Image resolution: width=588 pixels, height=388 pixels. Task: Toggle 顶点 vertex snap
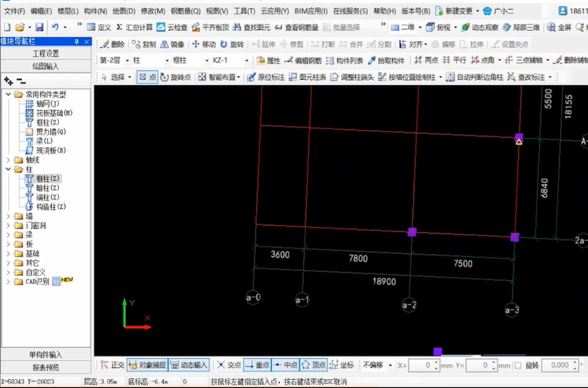pyautogui.click(x=314, y=365)
